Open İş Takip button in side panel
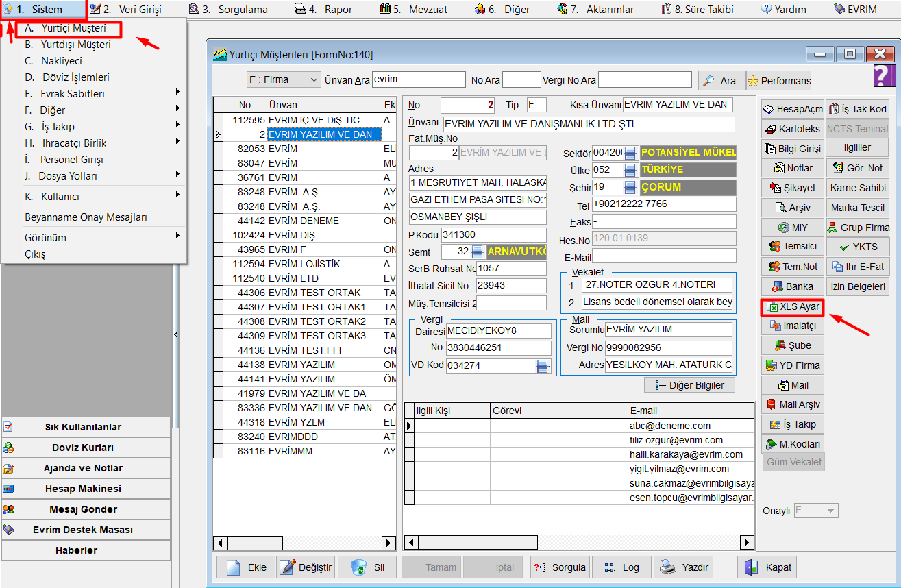This screenshot has height=588, width=901. pos(792,425)
